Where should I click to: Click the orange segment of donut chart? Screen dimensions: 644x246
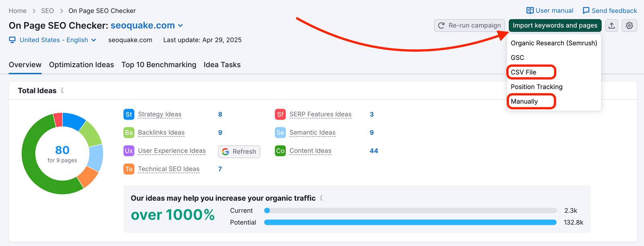[x=88, y=176]
